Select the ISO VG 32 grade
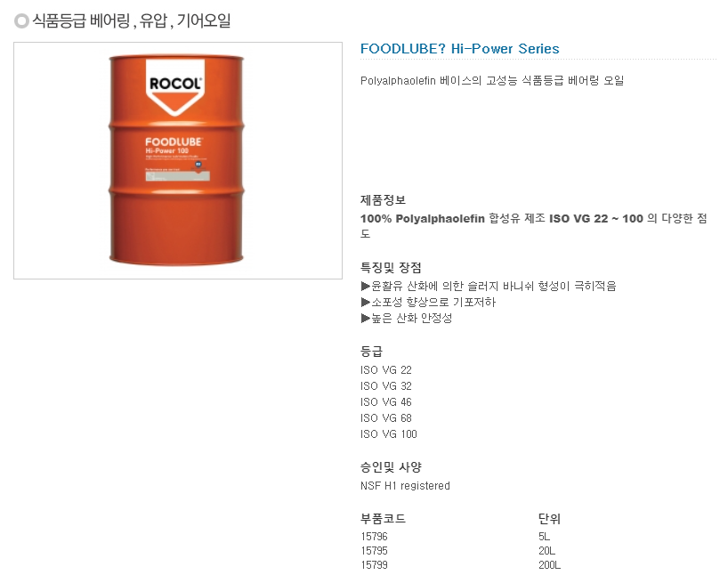Viewport: 728px width, 583px height. tap(386, 386)
